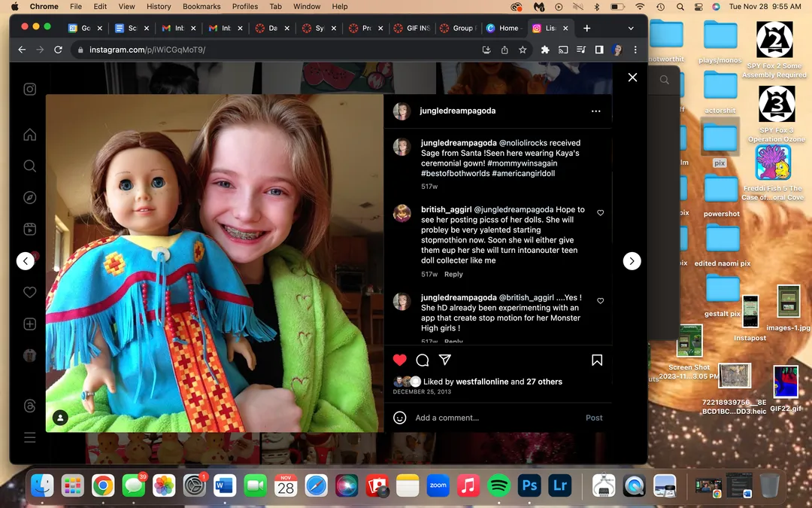Create a new post with the plus icon
The width and height of the screenshot is (812, 508).
point(29,324)
